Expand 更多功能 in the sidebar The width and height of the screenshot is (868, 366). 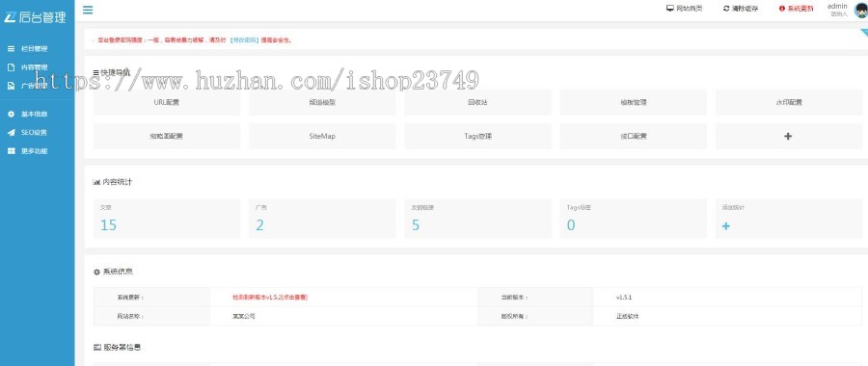(x=28, y=150)
